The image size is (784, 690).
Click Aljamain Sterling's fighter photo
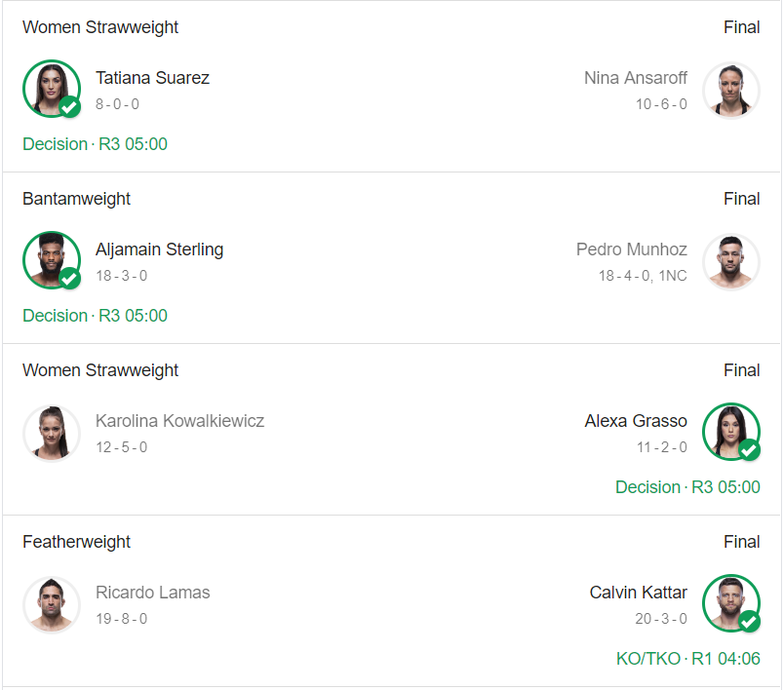click(x=51, y=260)
